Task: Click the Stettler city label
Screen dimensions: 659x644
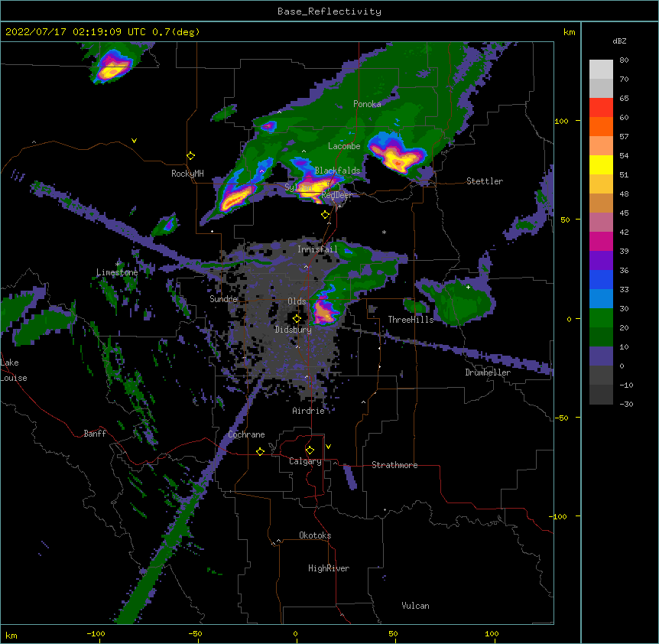Action: coord(485,181)
